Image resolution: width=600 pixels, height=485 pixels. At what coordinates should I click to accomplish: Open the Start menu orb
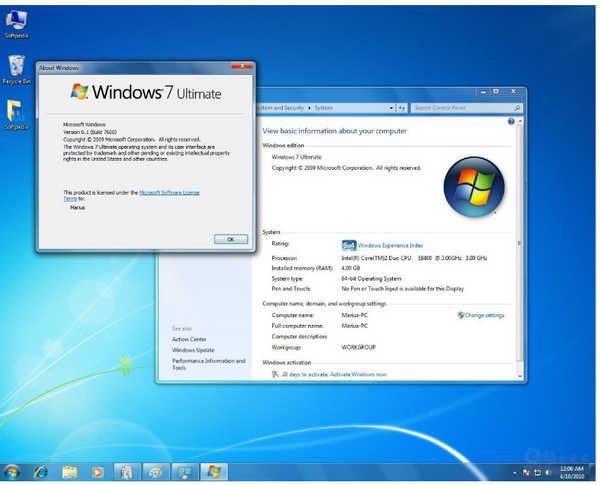pyautogui.click(x=12, y=472)
